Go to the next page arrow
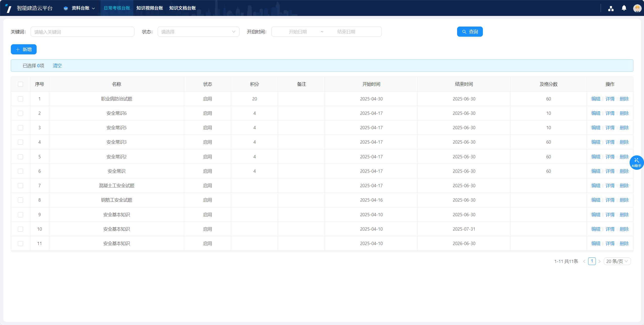 tap(599, 261)
